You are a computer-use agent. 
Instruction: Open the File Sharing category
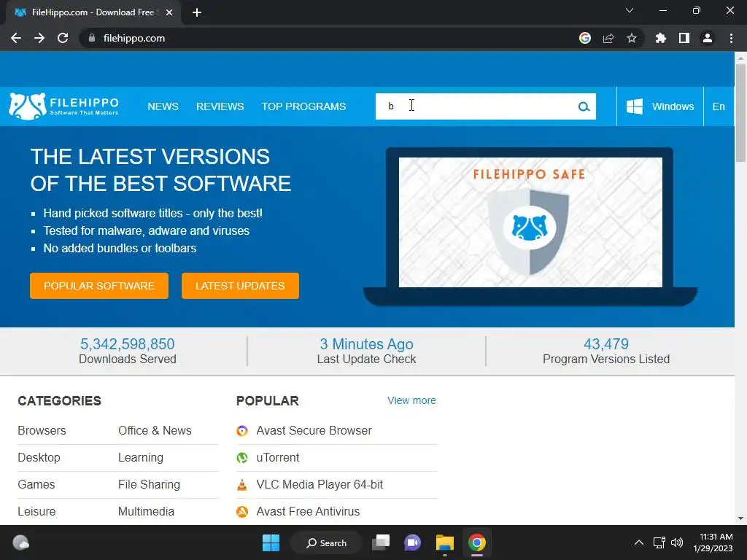coord(149,484)
